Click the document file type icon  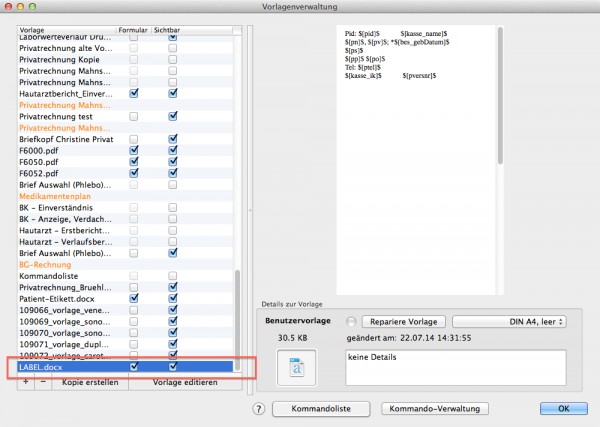[x=297, y=368]
